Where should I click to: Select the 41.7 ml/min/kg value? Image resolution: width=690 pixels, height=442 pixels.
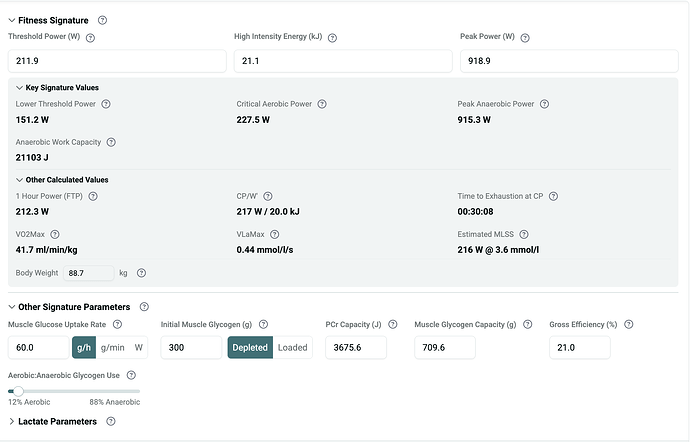pyautogui.click(x=46, y=250)
